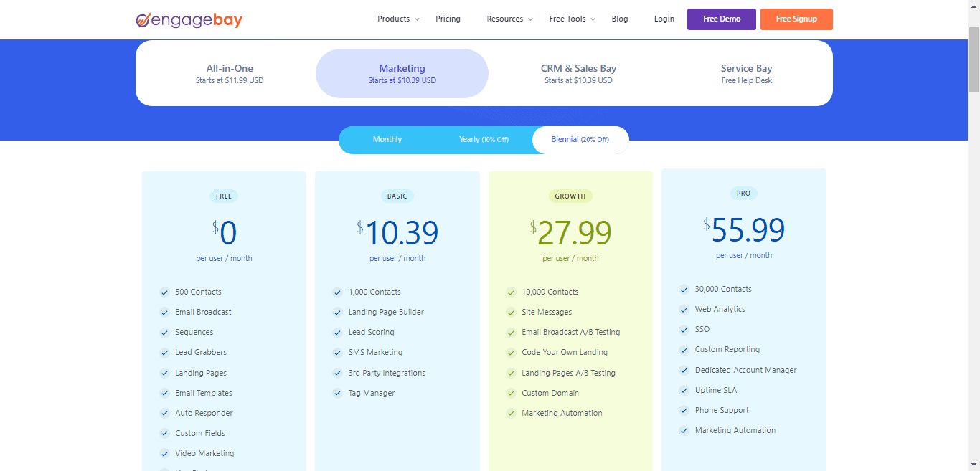Click the checkmark icon beside Custom Fields
This screenshot has height=471, width=980.
(x=164, y=433)
